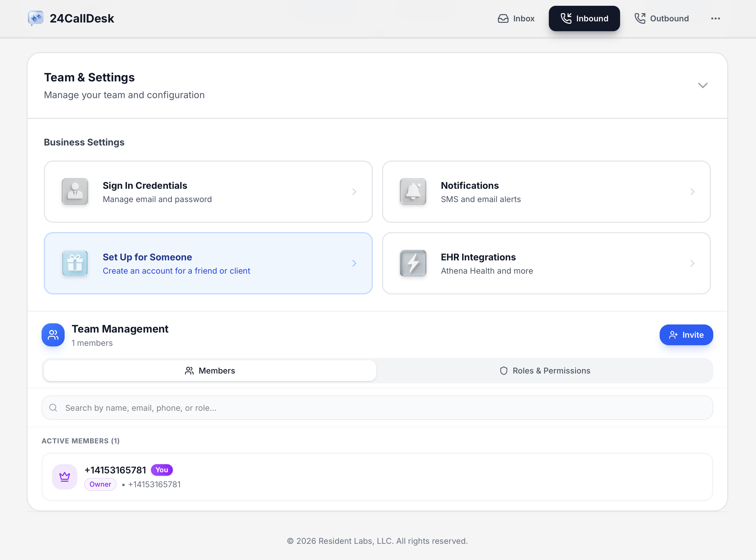Select the Members tab
756x560 pixels.
[210, 371]
